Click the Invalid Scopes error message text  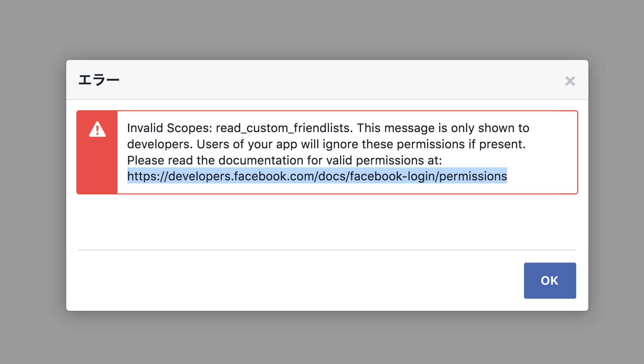click(327, 144)
